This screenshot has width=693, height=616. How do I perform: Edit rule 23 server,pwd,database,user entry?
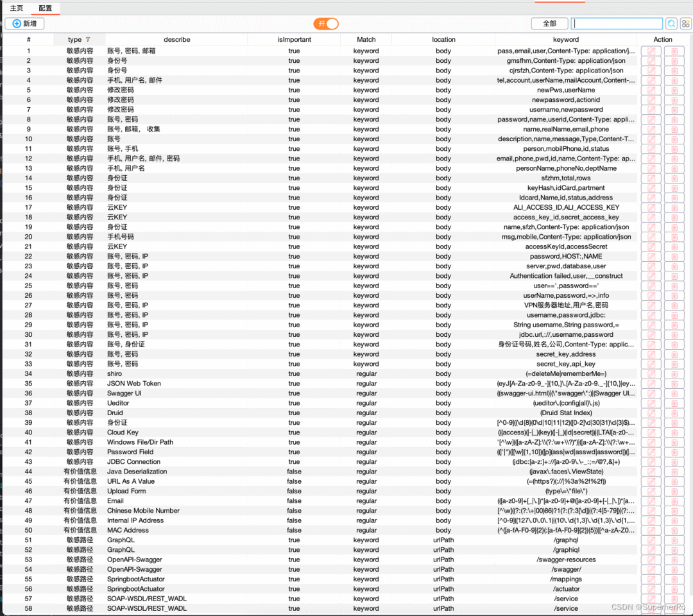tap(651, 266)
